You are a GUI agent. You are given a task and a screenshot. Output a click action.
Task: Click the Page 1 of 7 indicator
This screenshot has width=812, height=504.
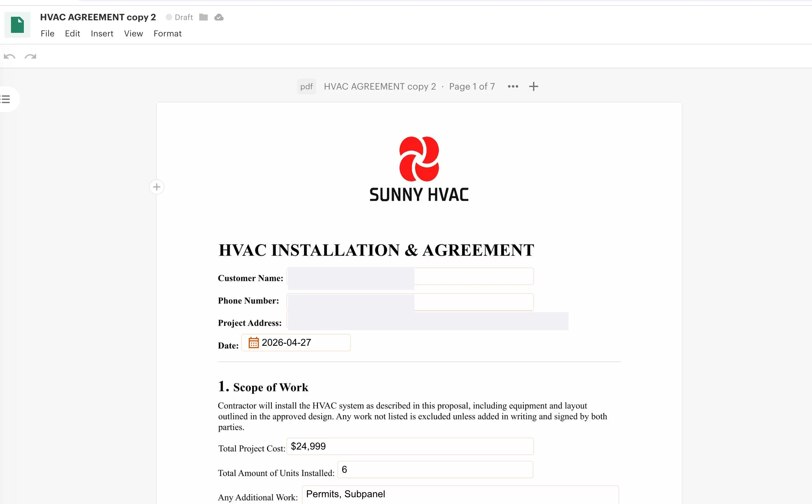click(x=472, y=87)
